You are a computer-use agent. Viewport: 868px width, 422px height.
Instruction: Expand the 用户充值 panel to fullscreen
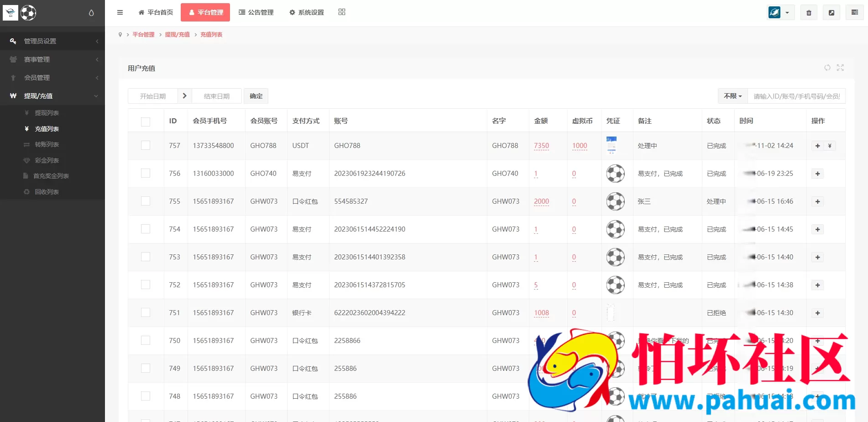coord(840,68)
